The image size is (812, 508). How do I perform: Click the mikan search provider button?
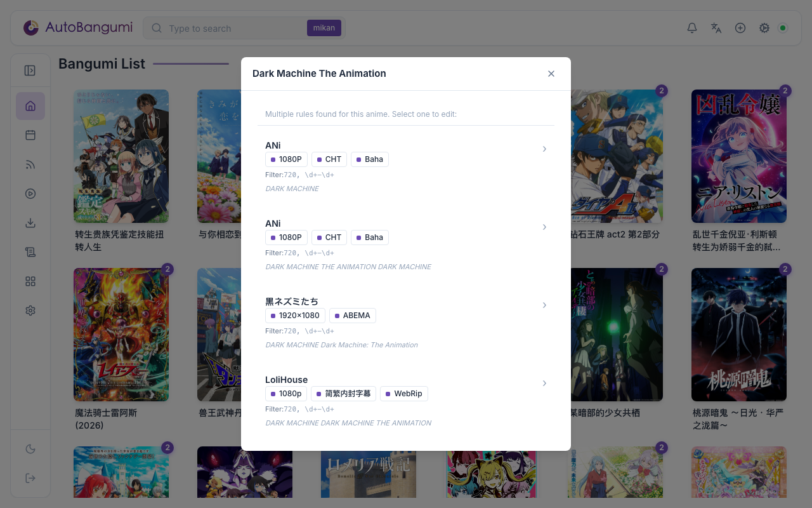[324, 28]
